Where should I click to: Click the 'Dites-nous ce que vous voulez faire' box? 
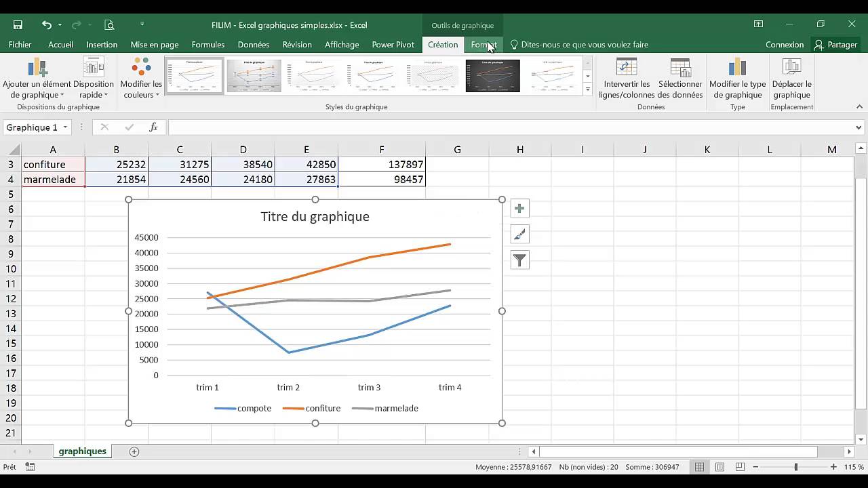(578, 45)
